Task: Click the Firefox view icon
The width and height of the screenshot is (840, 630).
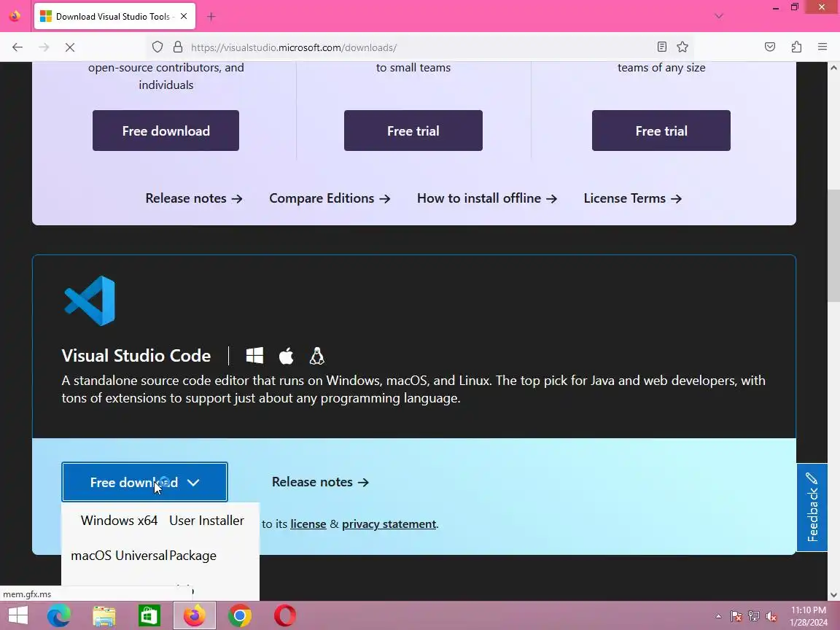Action: tap(15, 16)
